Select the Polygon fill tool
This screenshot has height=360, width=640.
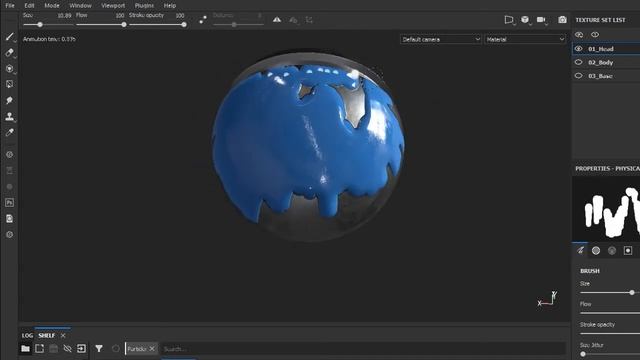point(9,84)
